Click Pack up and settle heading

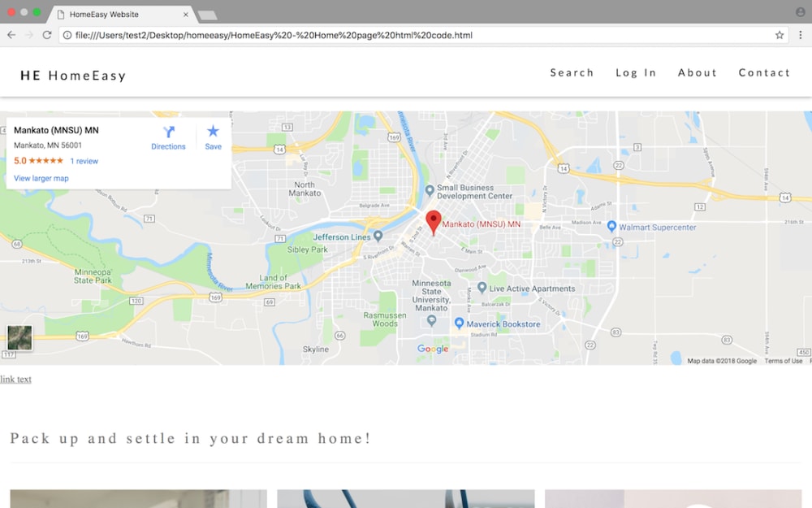(x=191, y=439)
